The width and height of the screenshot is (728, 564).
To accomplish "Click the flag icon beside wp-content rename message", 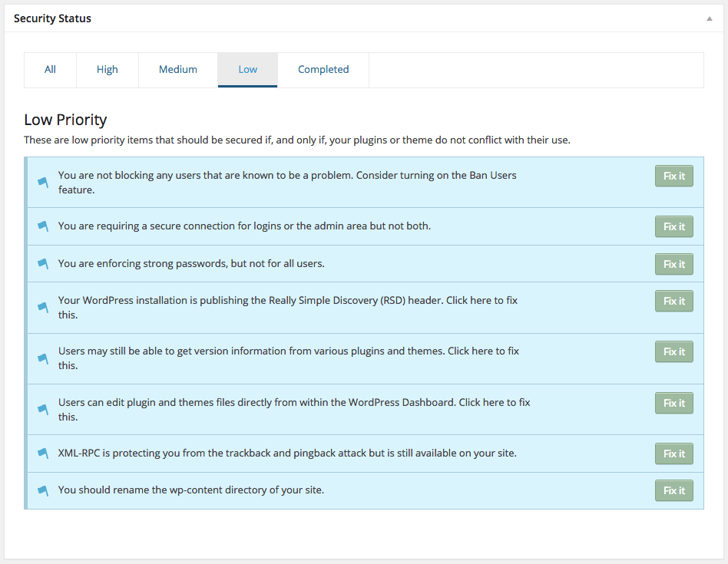I will [43, 490].
